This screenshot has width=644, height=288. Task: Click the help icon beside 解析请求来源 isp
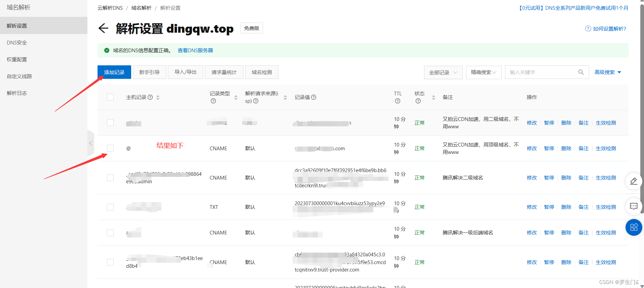[256, 101]
